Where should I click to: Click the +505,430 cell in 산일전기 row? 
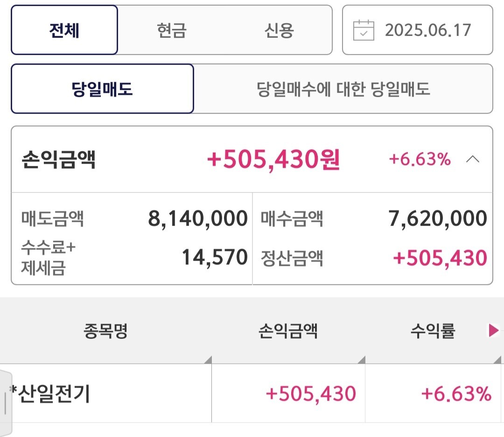[310, 394]
